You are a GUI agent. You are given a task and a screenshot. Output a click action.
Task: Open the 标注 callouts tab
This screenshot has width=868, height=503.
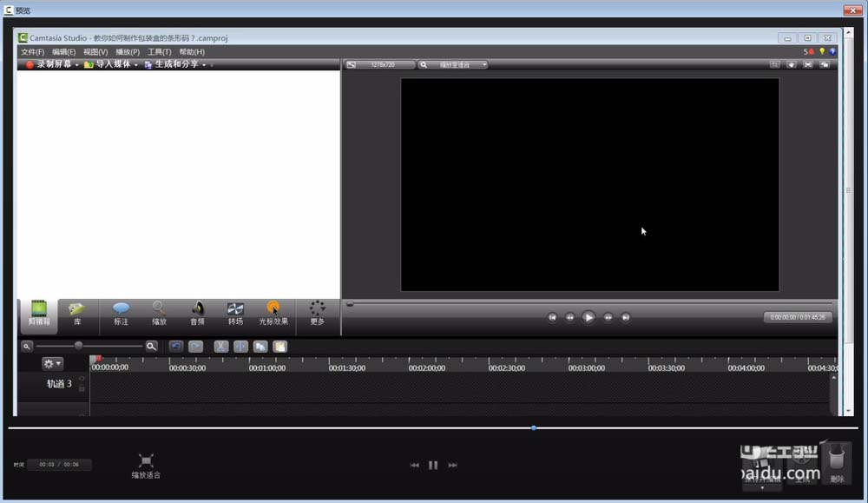121,314
